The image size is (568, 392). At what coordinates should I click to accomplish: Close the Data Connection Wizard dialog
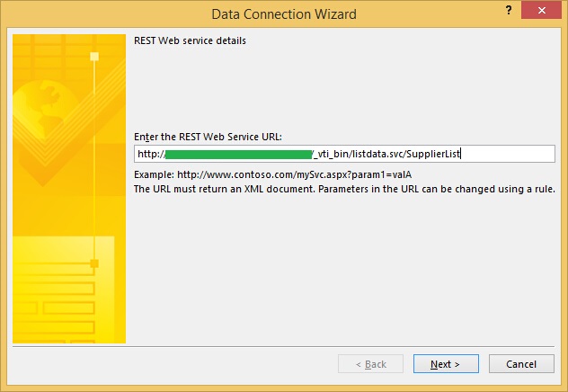point(547,13)
